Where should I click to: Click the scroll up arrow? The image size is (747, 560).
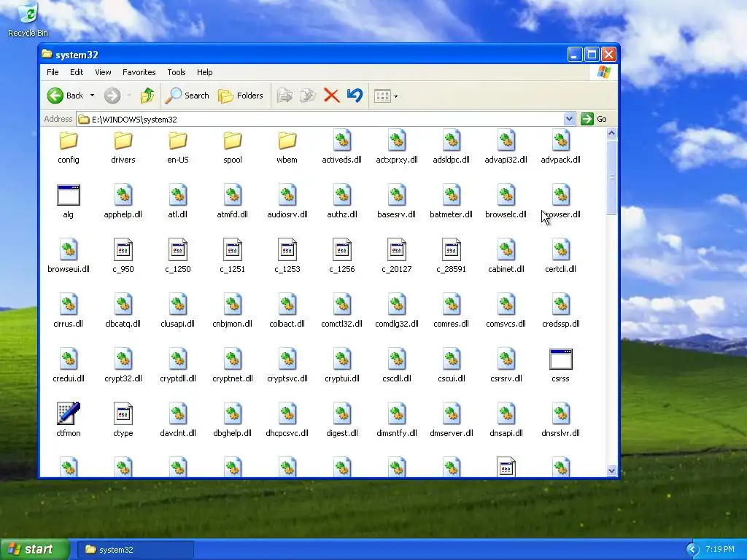pos(612,133)
